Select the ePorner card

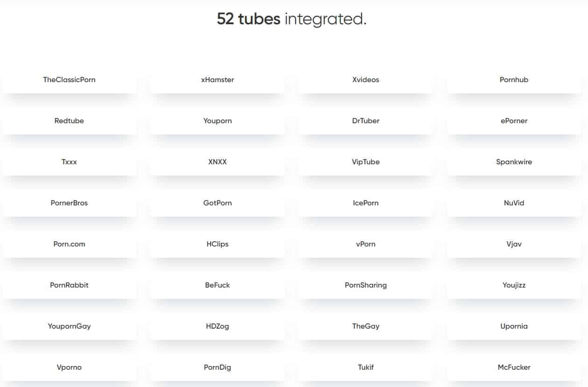(514, 121)
